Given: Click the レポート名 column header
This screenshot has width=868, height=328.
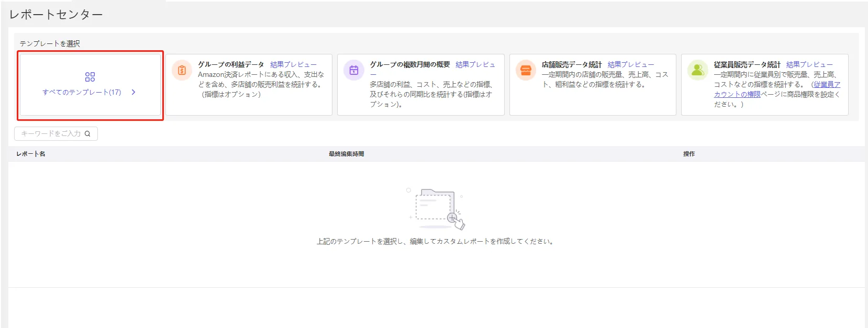Looking at the screenshot, I should [31, 154].
